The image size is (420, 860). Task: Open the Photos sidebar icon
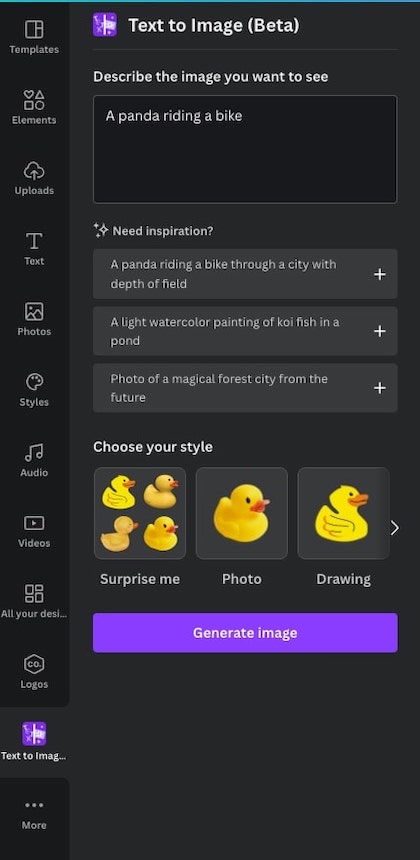[x=34, y=312]
